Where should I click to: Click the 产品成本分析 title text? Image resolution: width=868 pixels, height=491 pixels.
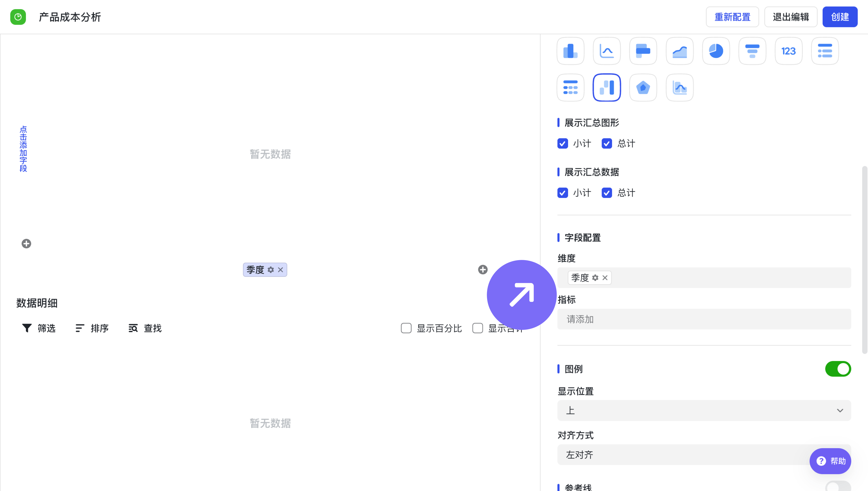(70, 17)
